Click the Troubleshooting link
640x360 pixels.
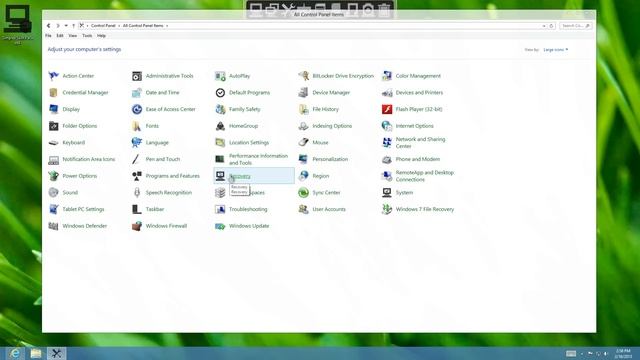click(248, 209)
